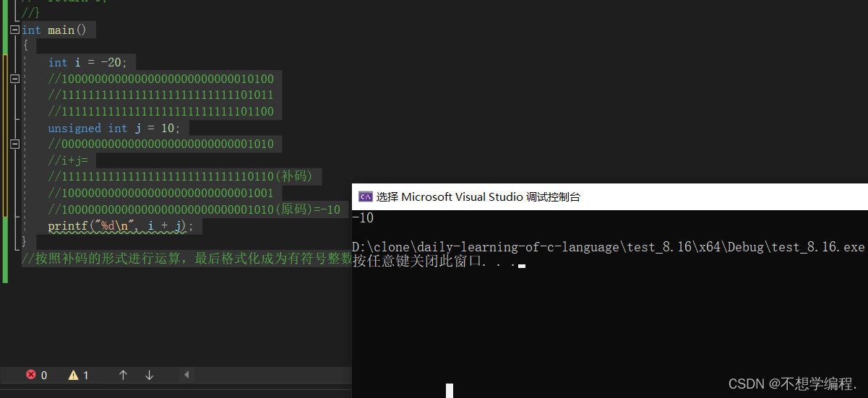Go to previous issue with up arrow

123,375
